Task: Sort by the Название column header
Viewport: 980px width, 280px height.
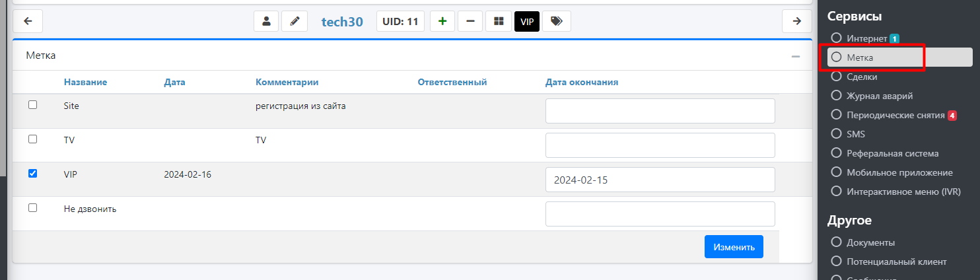Action: (85, 82)
